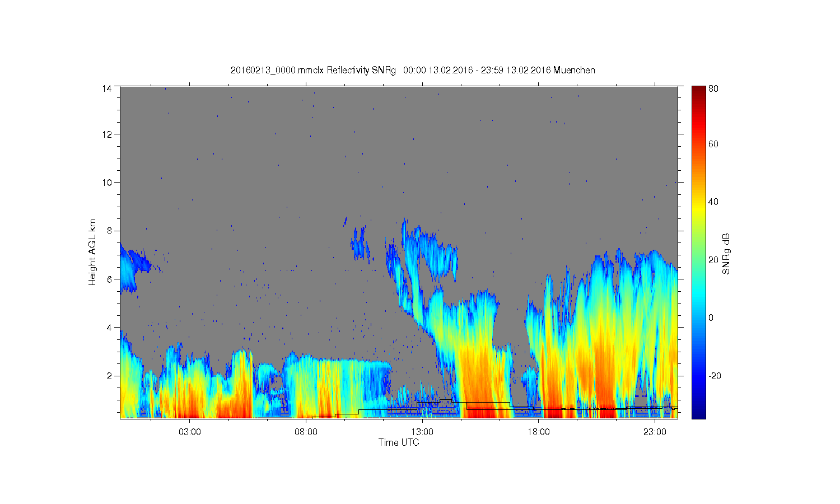840x504 pixels.
Task: Click the colorbar value '-20'
Action: [715, 376]
